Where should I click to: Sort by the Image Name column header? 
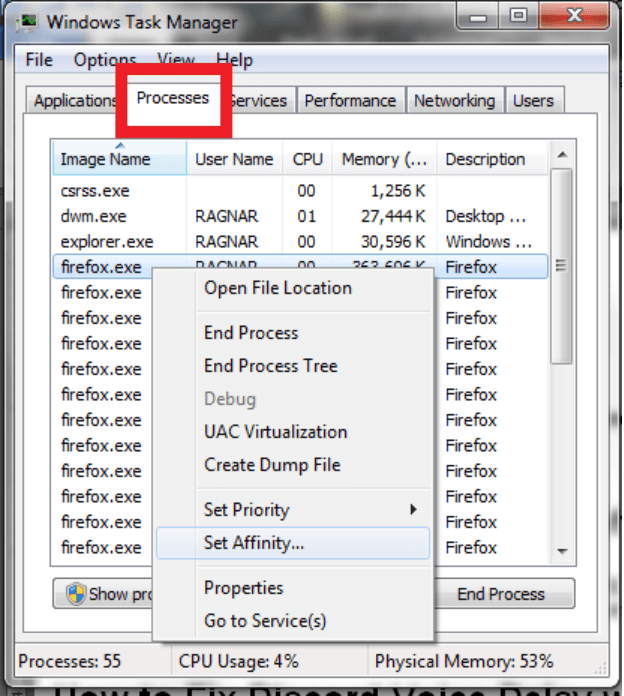tap(119, 158)
